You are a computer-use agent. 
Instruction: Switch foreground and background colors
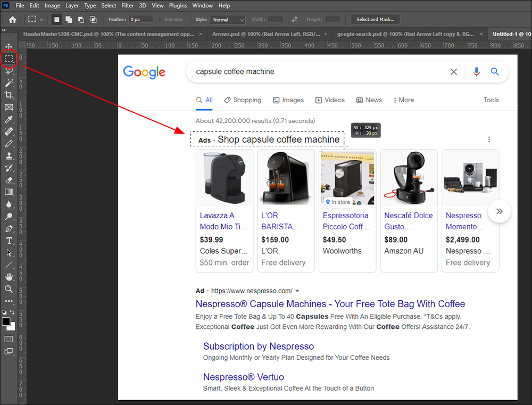(13, 312)
